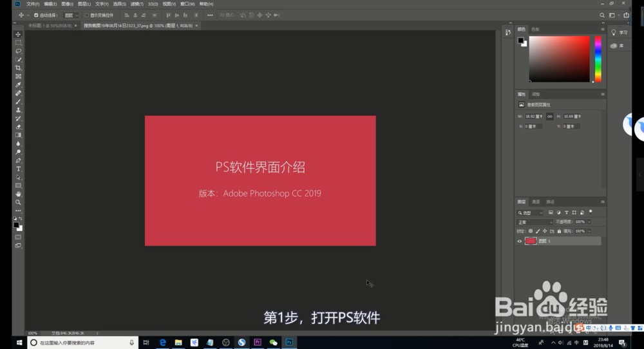This screenshot has width=644, height=349.
Task: Open the layer filter 类型 dropdown
Action: pyautogui.click(x=530, y=212)
